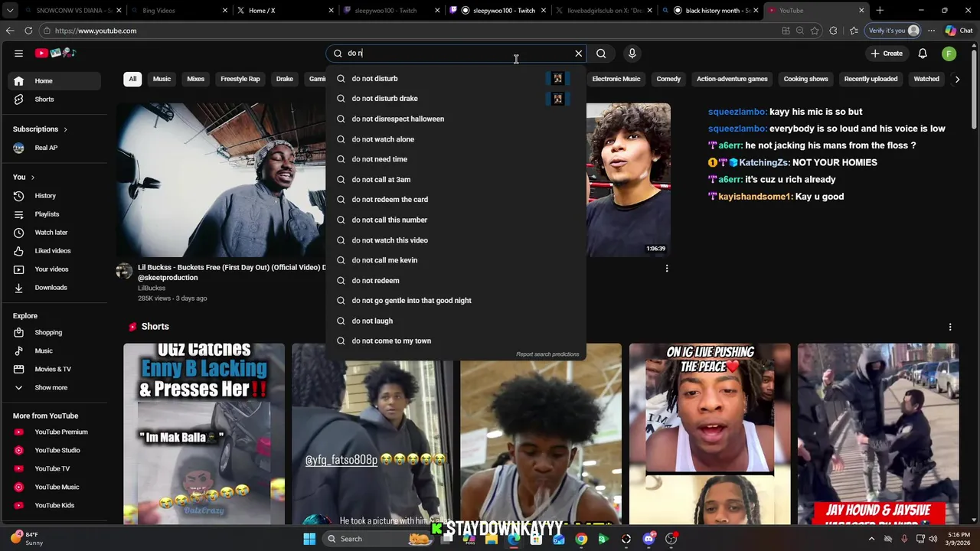The image size is (980, 551).
Task: Go to Home in sidebar
Action: [x=54, y=81]
